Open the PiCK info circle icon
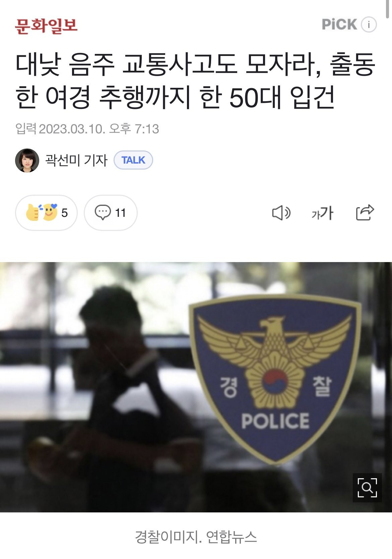This screenshot has width=392, height=559. tap(369, 24)
